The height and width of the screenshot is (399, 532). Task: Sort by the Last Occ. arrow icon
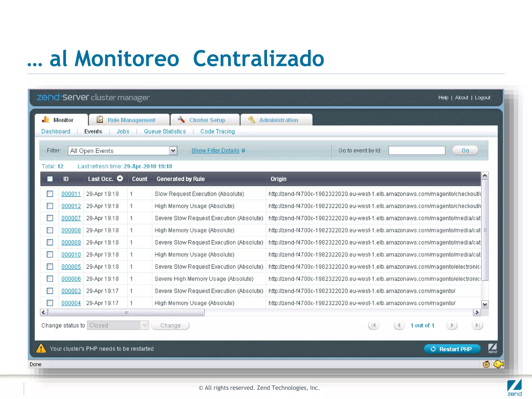(120, 178)
